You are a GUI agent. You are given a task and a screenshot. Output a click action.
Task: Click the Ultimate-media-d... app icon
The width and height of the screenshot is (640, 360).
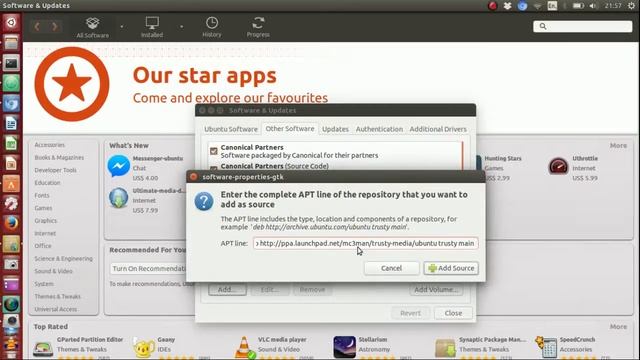pyautogui.click(x=119, y=198)
